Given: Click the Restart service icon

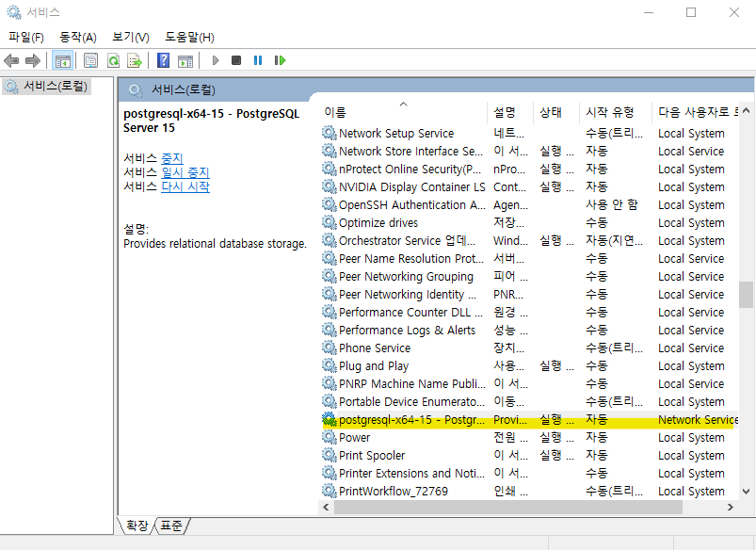Looking at the screenshot, I should 281,60.
